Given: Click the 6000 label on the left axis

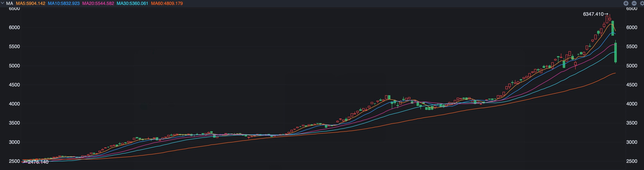Looking at the screenshot, I should [14, 27].
